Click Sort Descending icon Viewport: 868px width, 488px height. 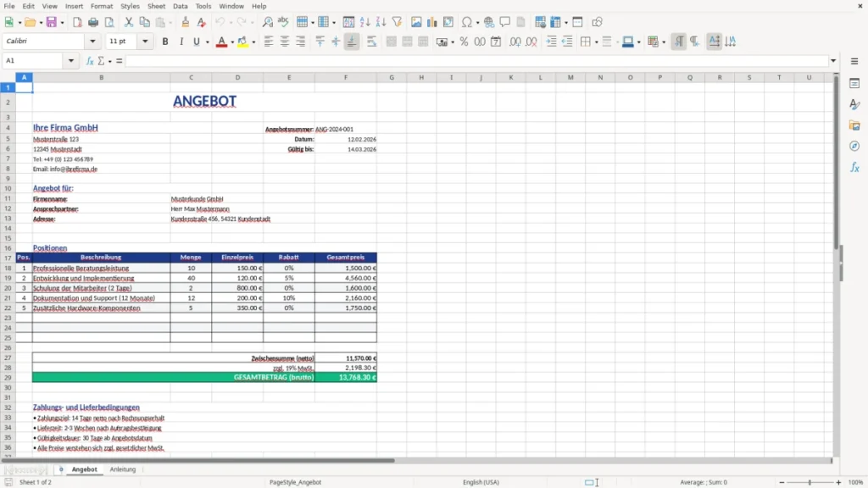click(381, 22)
